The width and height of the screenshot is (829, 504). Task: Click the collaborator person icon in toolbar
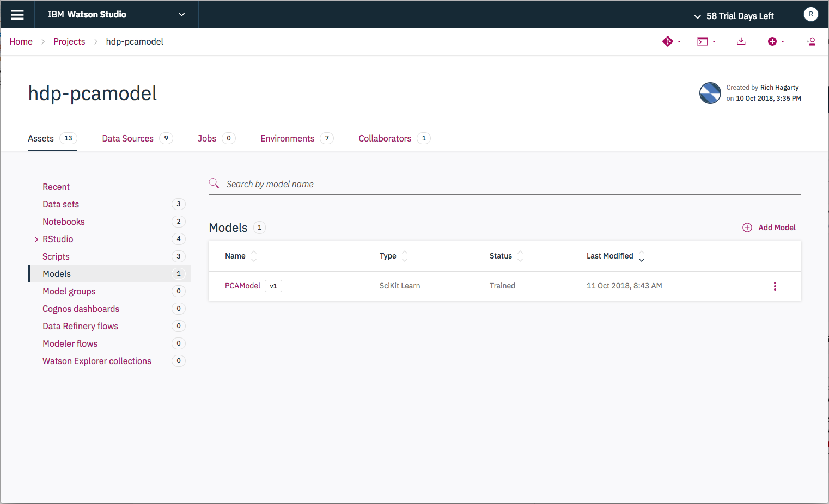click(x=812, y=41)
